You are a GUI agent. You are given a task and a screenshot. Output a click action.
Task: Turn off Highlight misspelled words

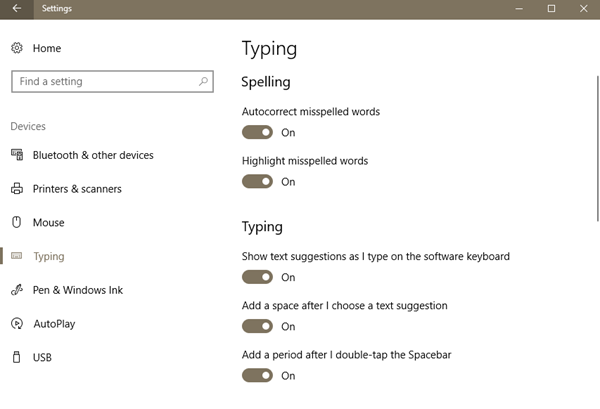257,181
